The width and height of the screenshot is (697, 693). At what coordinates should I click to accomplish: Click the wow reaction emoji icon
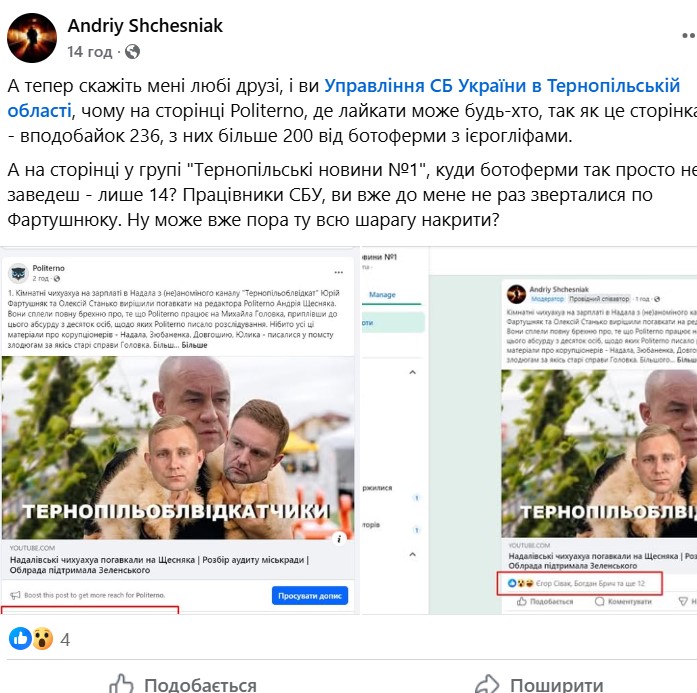pyautogui.click(x=43, y=639)
